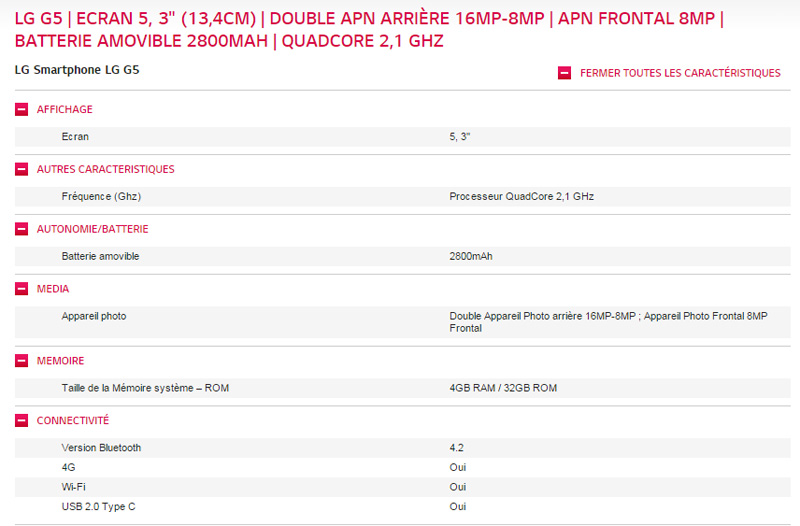Collapse the MEDIA section minus icon
800x526 pixels.
coord(21,289)
